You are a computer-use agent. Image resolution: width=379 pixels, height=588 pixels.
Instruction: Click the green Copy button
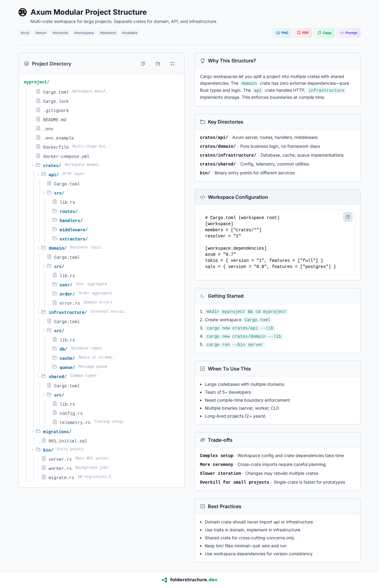click(324, 33)
